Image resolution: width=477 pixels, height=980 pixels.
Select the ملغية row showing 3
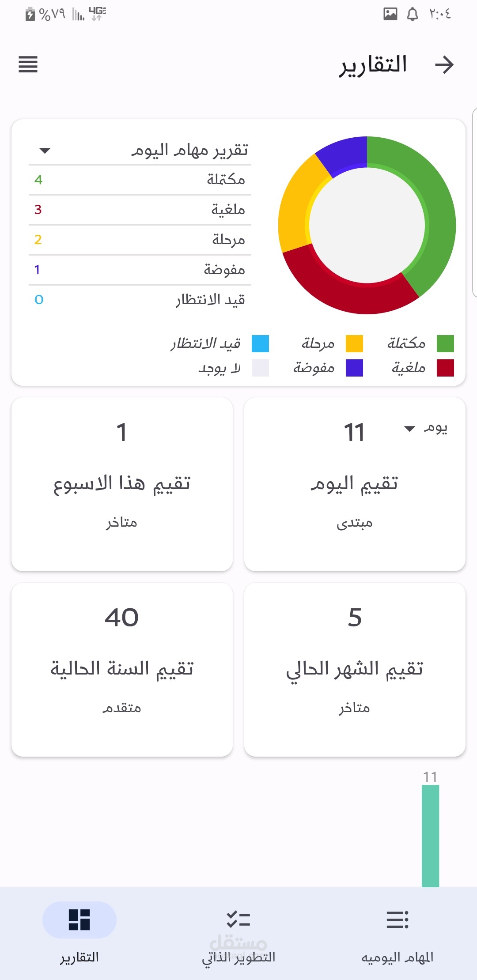pyautogui.click(x=140, y=210)
